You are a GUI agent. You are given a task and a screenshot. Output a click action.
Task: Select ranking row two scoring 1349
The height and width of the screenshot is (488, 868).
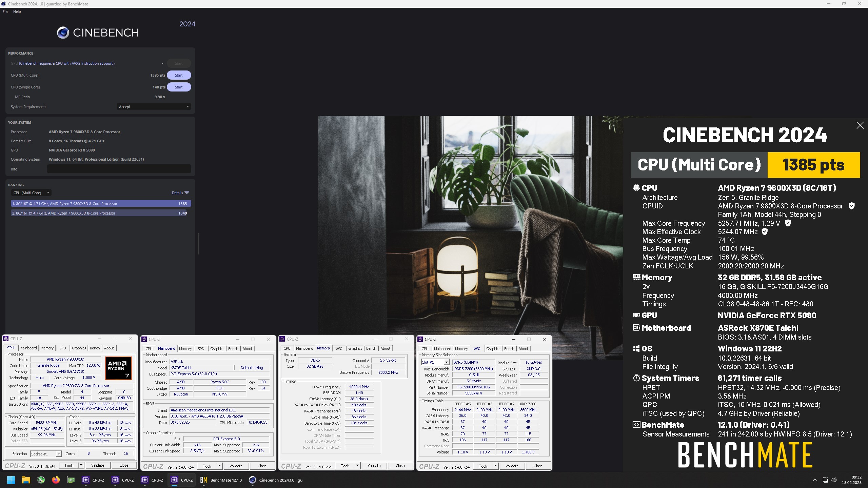click(99, 213)
